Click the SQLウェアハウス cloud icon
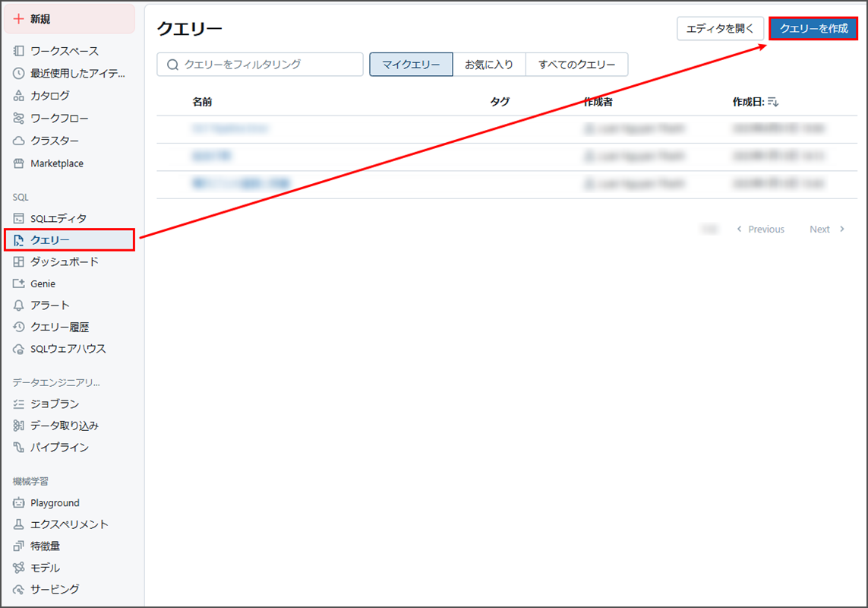The image size is (868, 608). (x=18, y=349)
